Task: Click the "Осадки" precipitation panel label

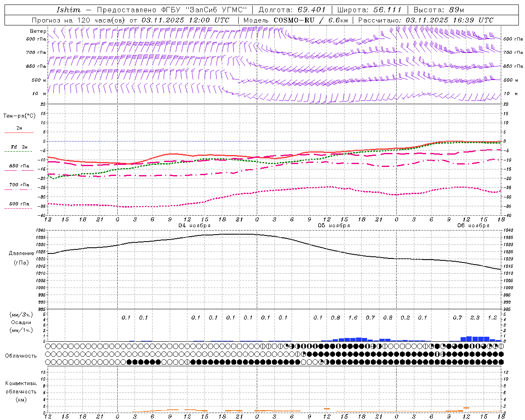Action: tap(21, 322)
